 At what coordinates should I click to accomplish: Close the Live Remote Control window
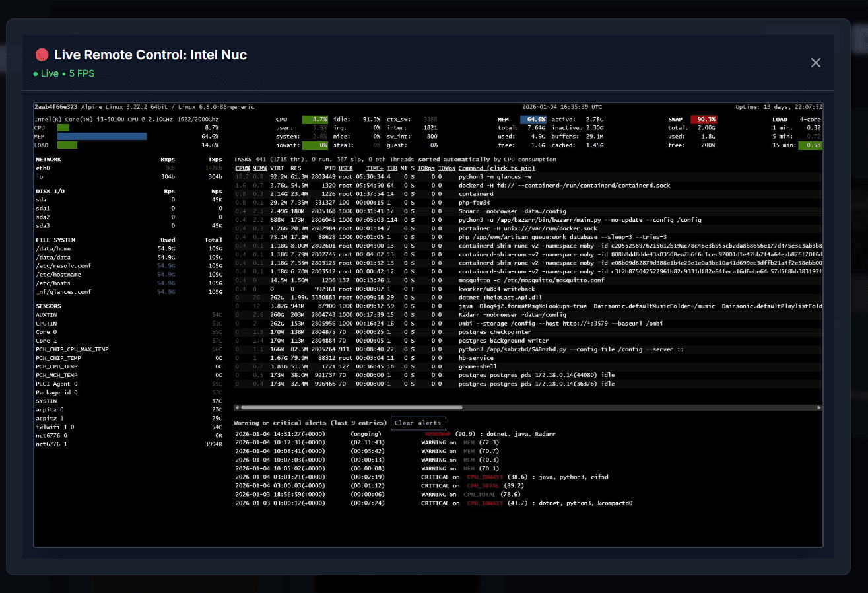click(x=816, y=62)
